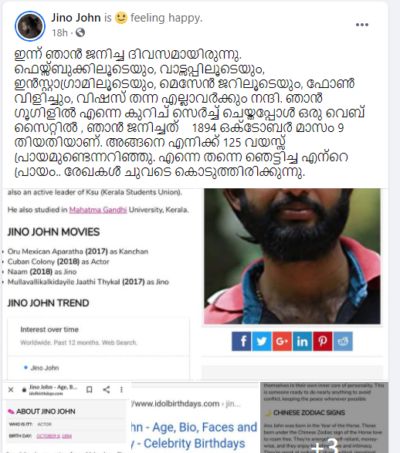
Task: Share via the Reddit icon
Action: tap(343, 341)
